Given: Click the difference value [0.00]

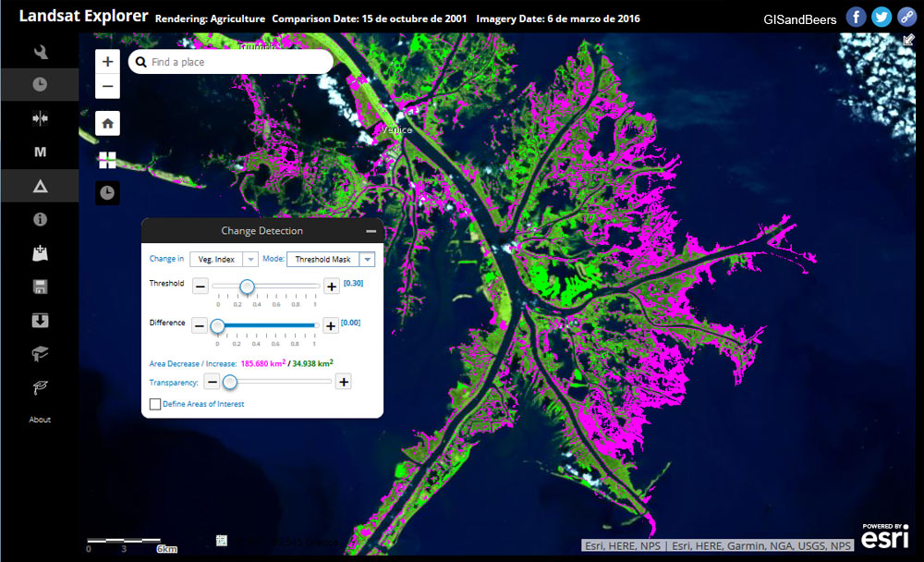Looking at the screenshot, I should tap(350, 323).
